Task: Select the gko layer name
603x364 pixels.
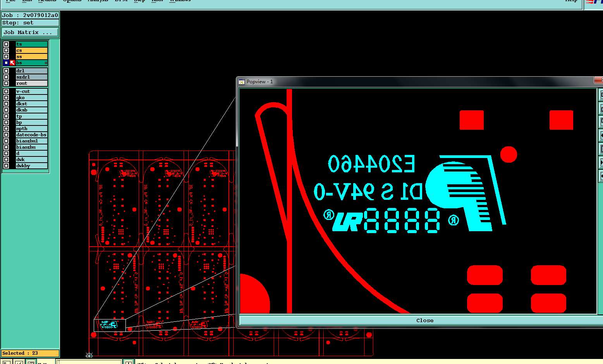Action: [x=31, y=98]
